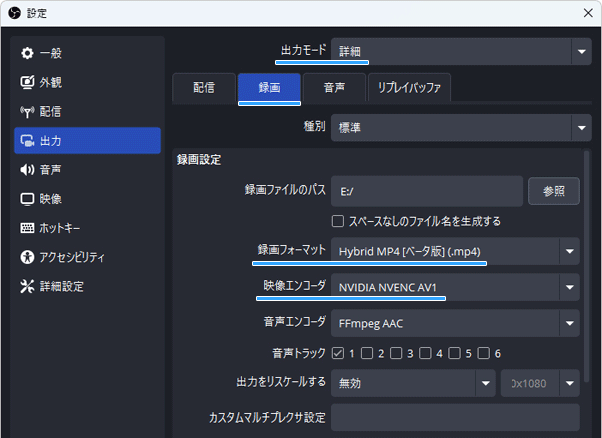602x438 pixels.
Task: Switch to the 音声 output tab
Action: click(x=334, y=88)
